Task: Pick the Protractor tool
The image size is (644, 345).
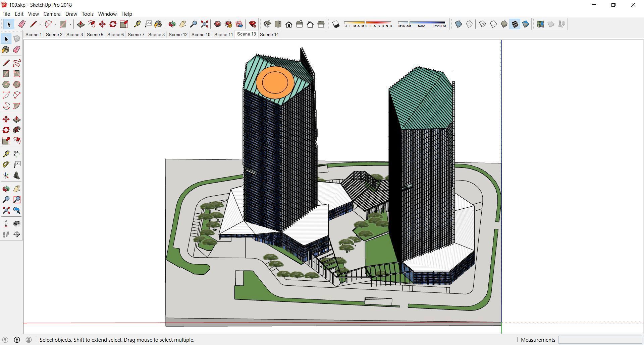Action: [x=6, y=164]
